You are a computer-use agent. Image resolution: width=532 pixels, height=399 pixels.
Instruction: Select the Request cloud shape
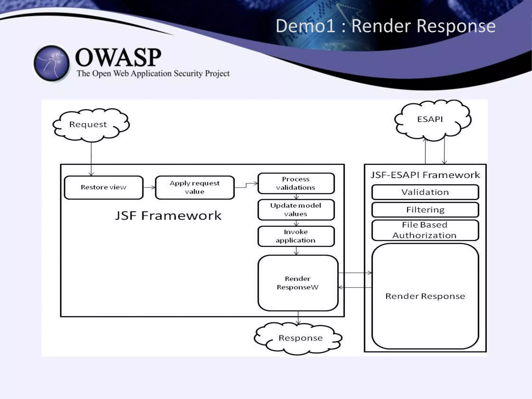tap(91, 125)
